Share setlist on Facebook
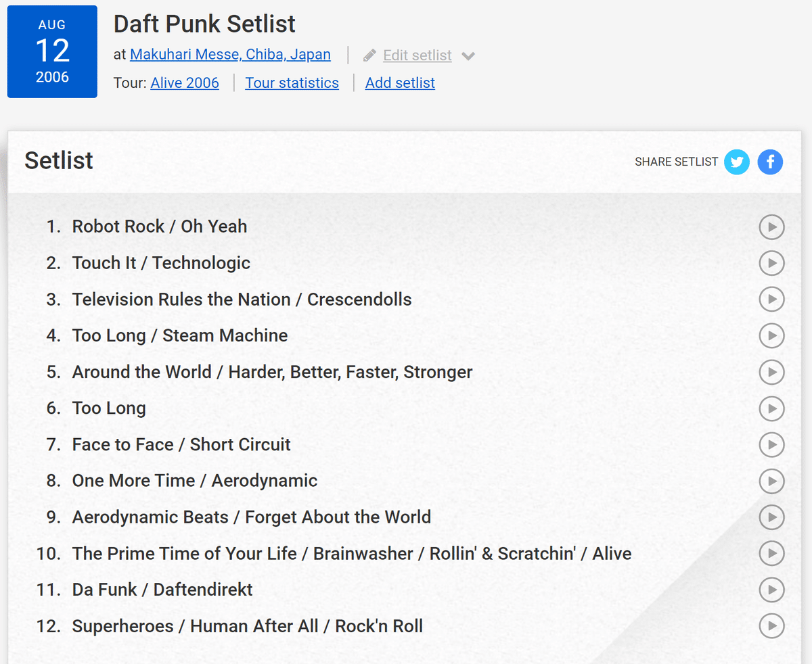The width and height of the screenshot is (812, 664). point(770,162)
